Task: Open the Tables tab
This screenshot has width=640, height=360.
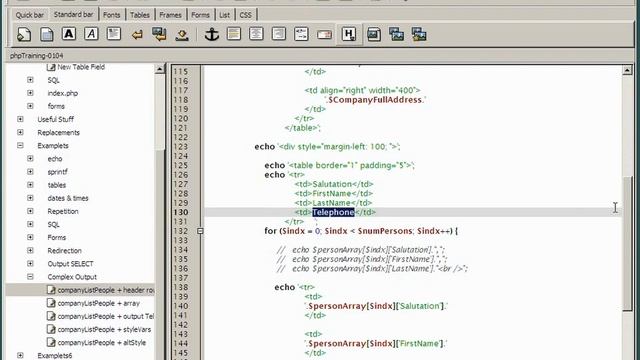Action: [140, 15]
